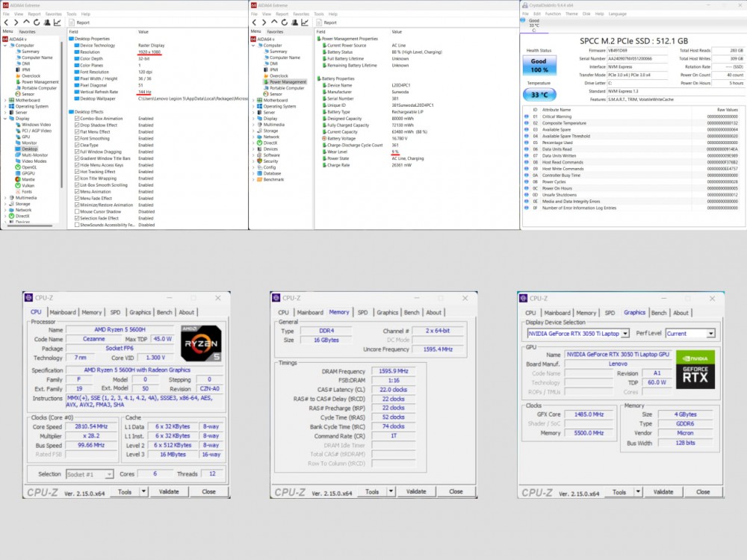Expand Motherboard node in the middle AIDA64 tree

click(x=255, y=100)
